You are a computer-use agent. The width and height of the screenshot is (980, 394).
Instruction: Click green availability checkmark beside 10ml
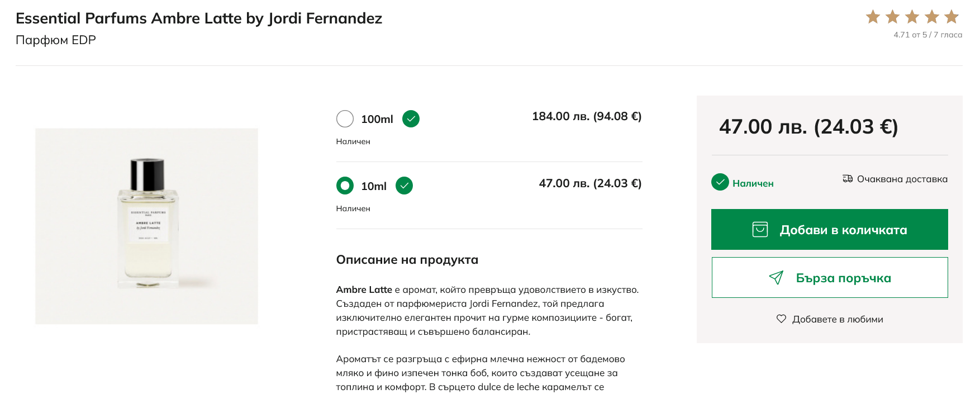(404, 186)
